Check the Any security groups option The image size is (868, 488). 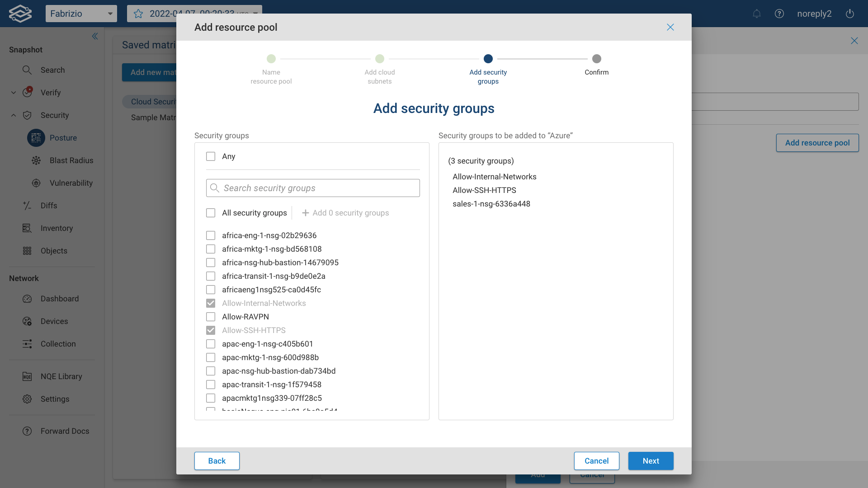[x=211, y=156]
